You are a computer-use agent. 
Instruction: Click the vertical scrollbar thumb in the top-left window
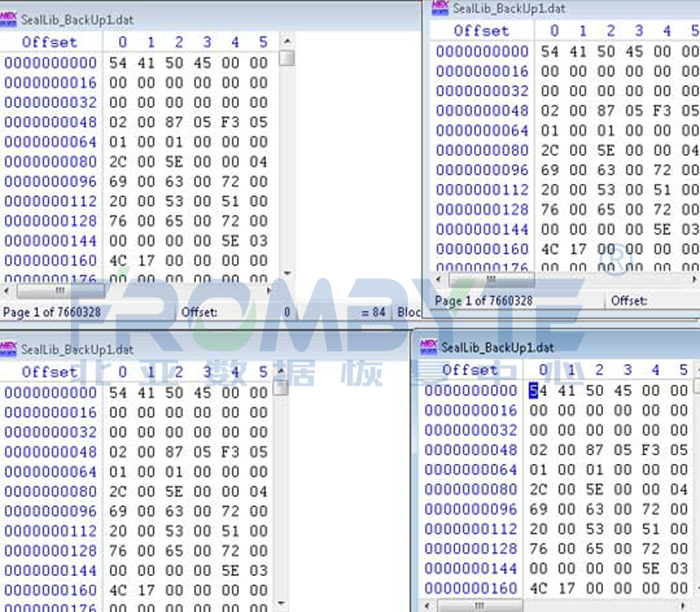[287, 59]
